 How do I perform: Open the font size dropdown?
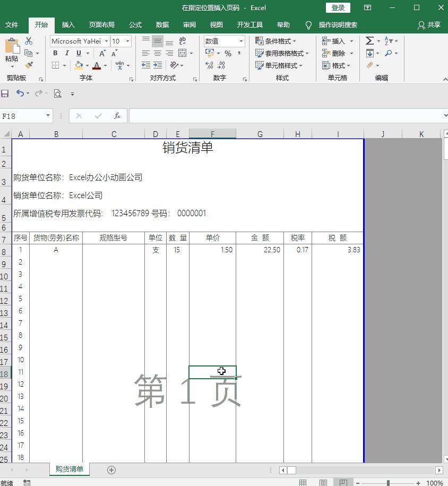(x=126, y=41)
